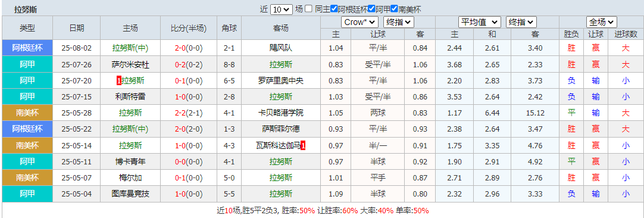
Task: Click the 胜负 column header
Action: 571,35
